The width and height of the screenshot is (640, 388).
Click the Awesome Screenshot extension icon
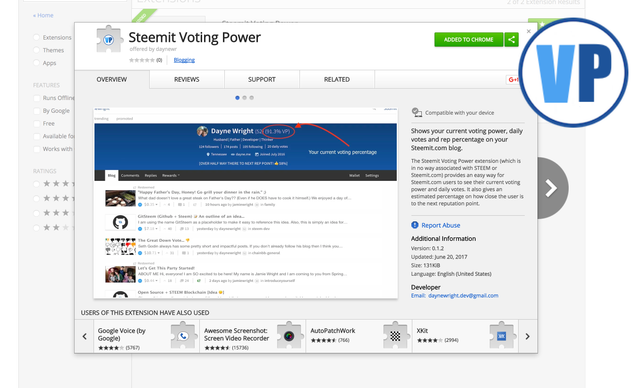click(x=289, y=336)
